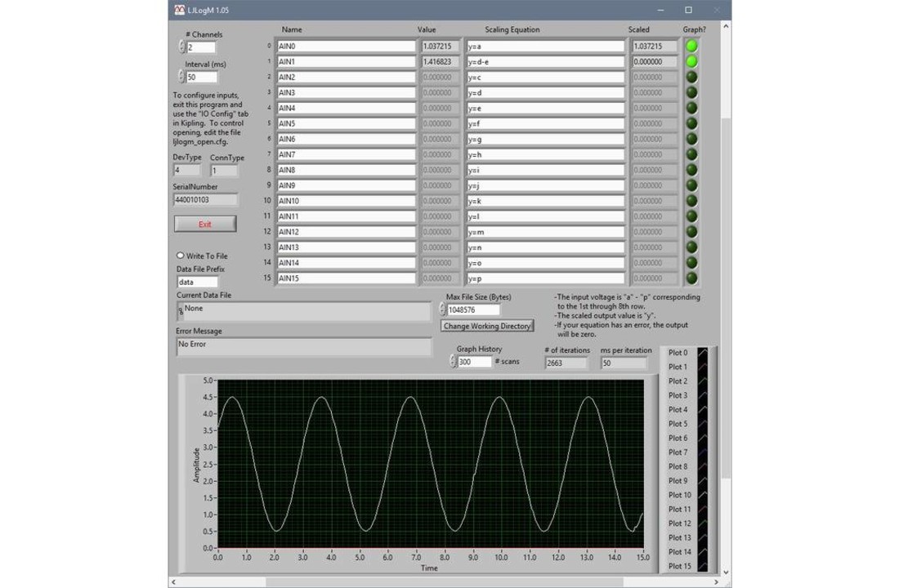Viewport: 899px width, 588px height.
Task: Click the # of iterations value 2663
Action: [x=566, y=363]
